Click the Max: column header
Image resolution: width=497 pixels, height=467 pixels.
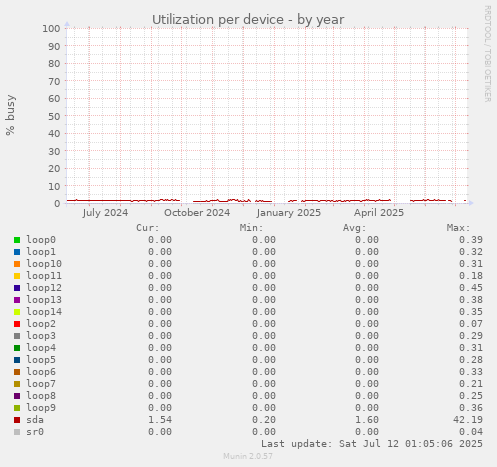[458, 228]
